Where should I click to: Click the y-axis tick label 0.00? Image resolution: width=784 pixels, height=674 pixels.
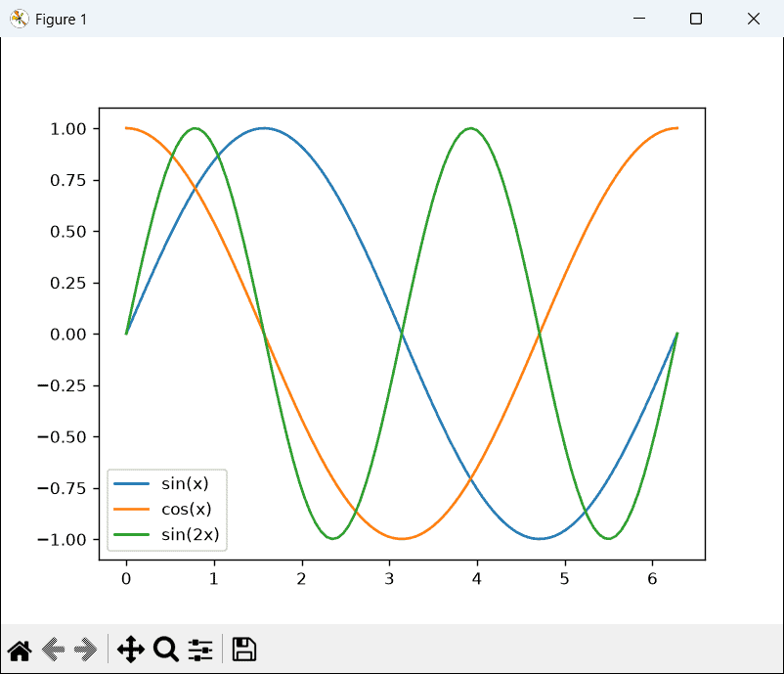tap(68, 335)
